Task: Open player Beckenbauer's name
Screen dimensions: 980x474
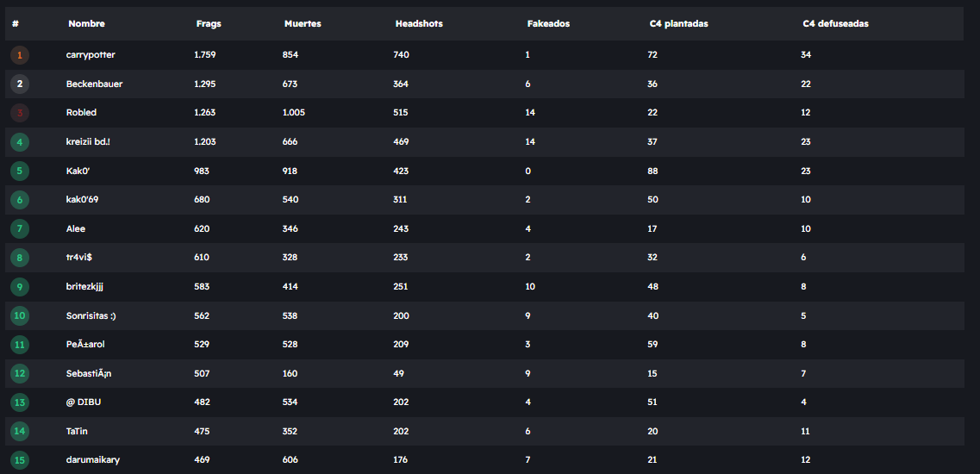Action: (x=94, y=84)
